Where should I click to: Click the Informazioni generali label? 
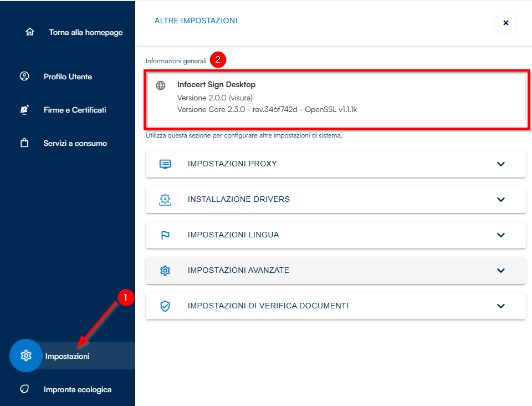(176, 61)
